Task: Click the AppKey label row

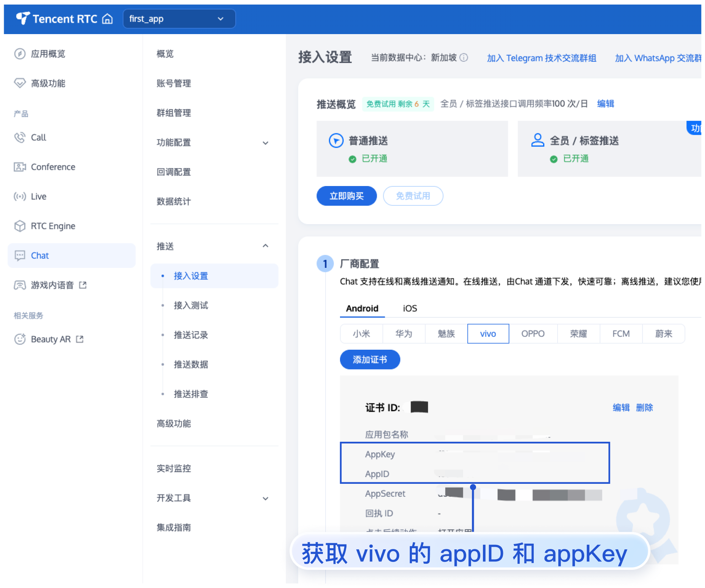Action: [x=380, y=454]
